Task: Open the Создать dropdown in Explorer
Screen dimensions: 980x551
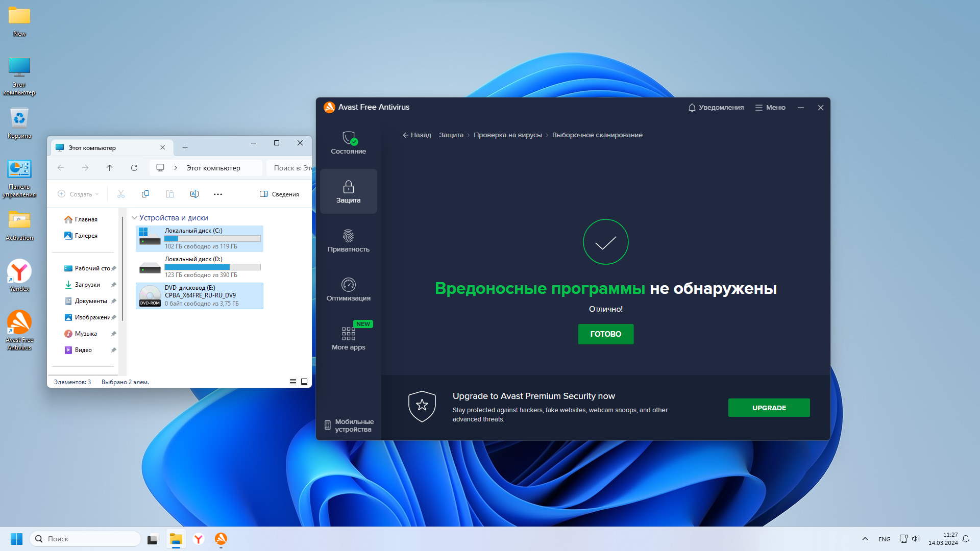Action: 78,194
